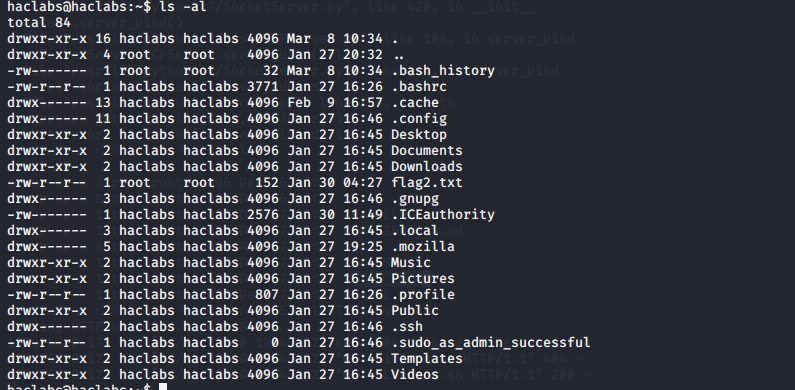Click the .bashrc filename
This screenshot has width=795, height=390.
pyautogui.click(x=419, y=86)
